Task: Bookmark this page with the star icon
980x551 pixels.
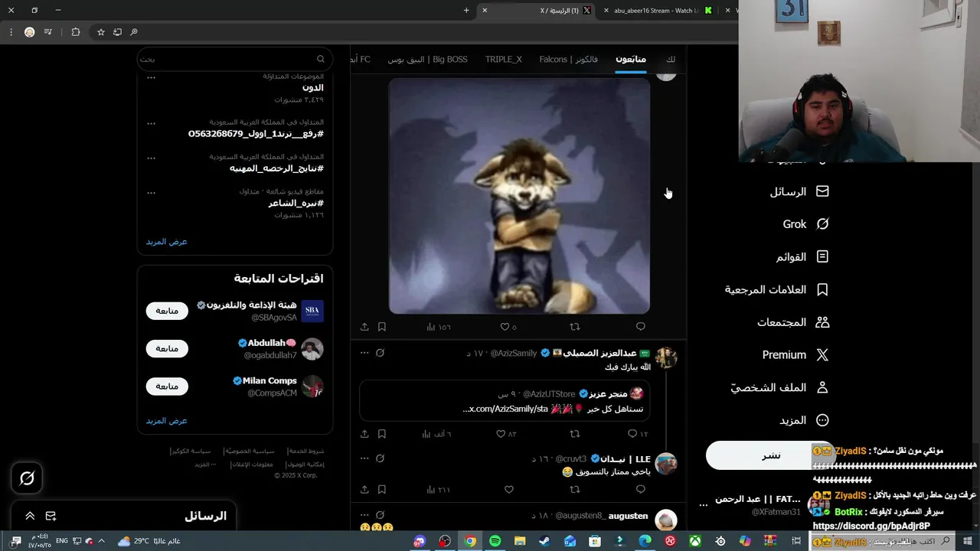Action: point(100,32)
